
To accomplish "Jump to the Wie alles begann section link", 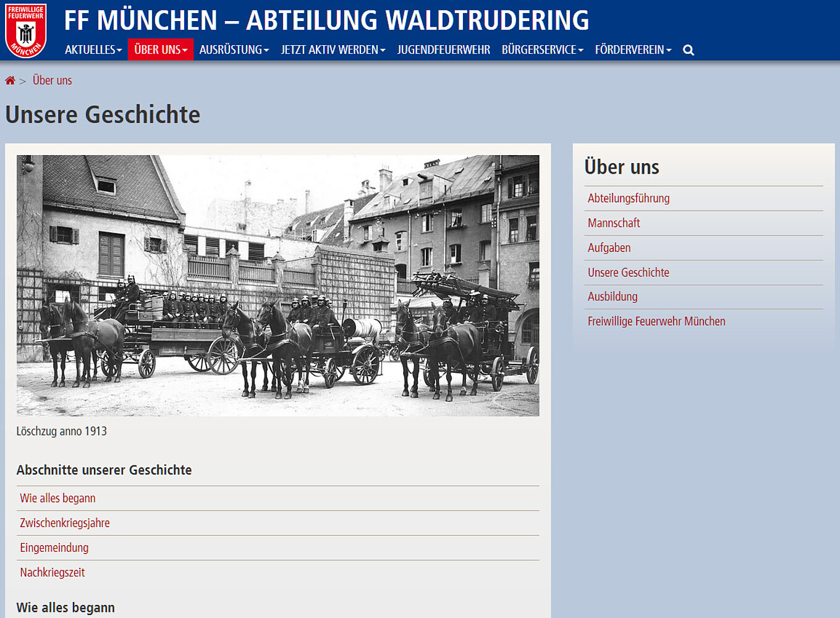I will 57,498.
